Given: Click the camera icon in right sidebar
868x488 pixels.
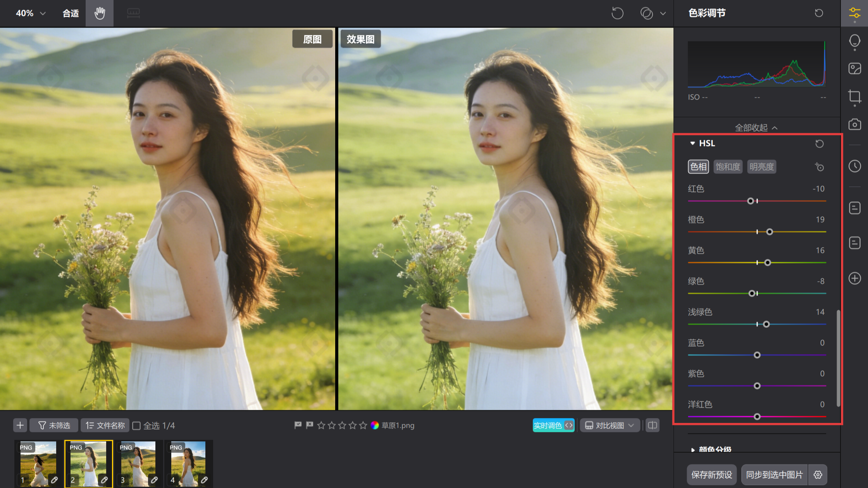Looking at the screenshot, I should 854,125.
